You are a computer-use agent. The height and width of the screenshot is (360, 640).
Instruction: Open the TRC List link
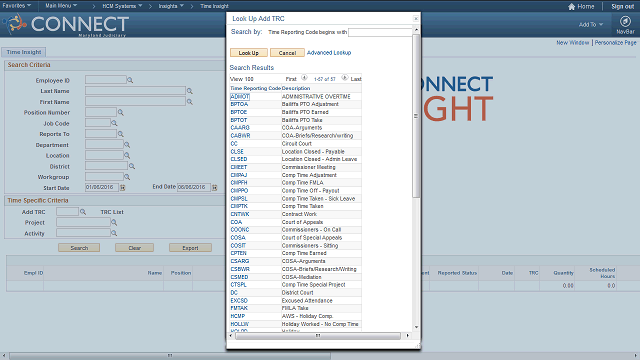(x=112, y=212)
